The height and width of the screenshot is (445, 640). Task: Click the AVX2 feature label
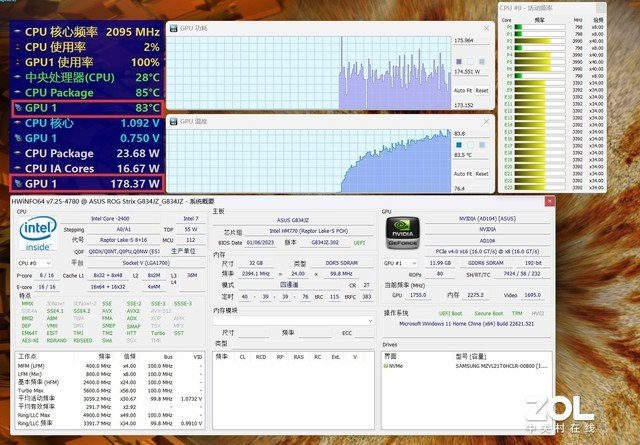[133, 311]
